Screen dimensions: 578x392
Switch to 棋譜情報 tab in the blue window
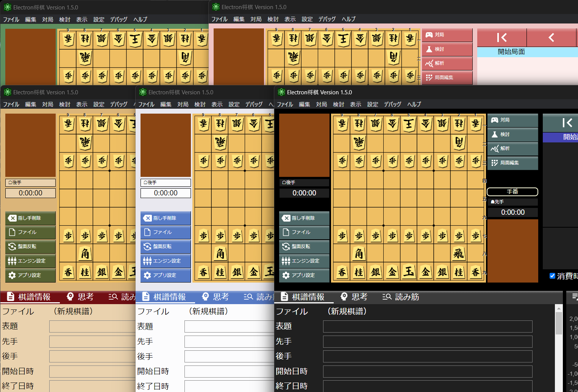(x=165, y=297)
